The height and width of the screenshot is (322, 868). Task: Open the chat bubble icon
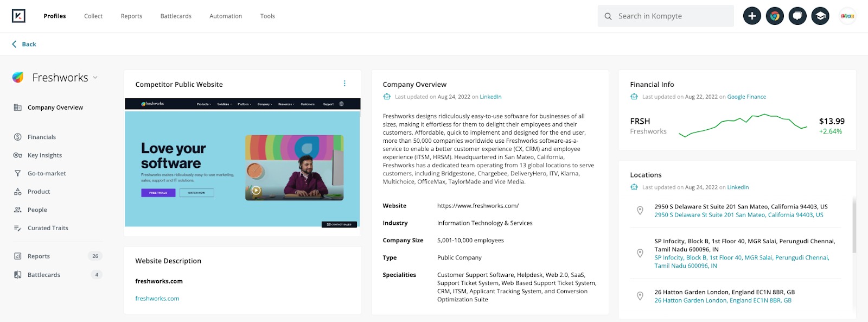797,16
